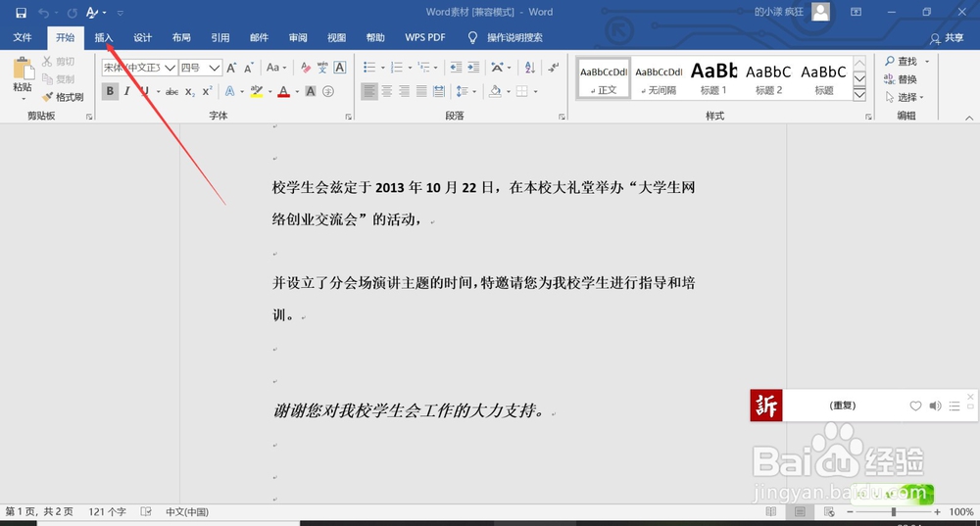Toggle Italic formatting
This screenshot has height=526, width=980.
click(126, 92)
